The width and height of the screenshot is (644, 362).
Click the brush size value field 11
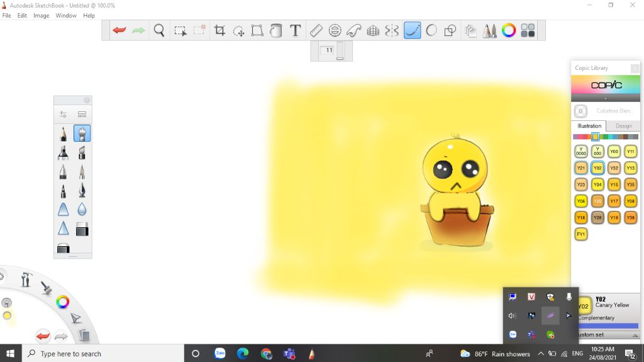pyautogui.click(x=328, y=50)
